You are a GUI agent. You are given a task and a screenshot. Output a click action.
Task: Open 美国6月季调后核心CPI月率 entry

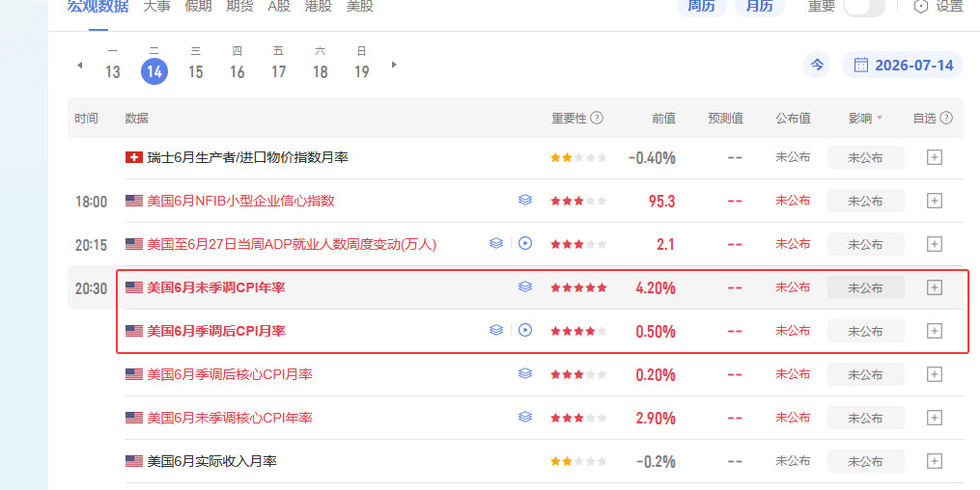(230, 374)
